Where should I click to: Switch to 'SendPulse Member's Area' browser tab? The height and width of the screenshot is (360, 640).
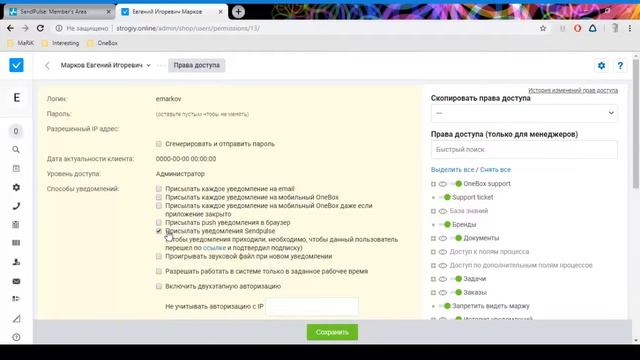pyautogui.click(x=59, y=12)
